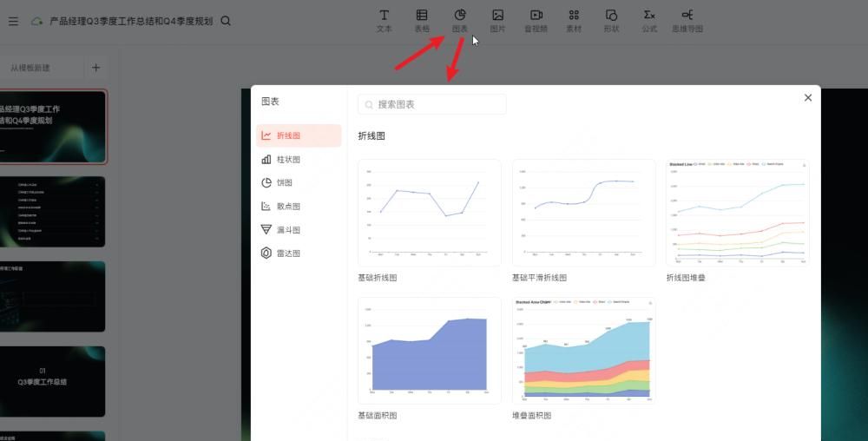Click the 折线图 section heading
Viewport: 868px width, 441px height.
372,136
